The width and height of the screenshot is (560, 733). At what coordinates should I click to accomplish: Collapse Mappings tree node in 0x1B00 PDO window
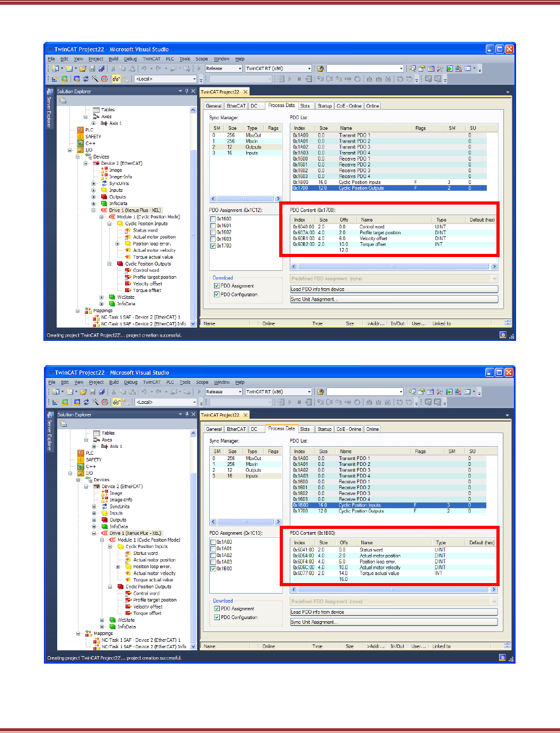click(x=78, y=633)
